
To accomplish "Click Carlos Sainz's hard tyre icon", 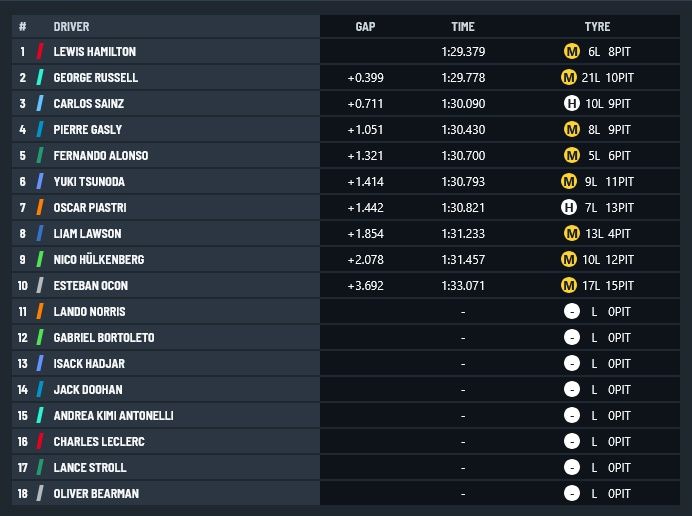I will 572,104.
